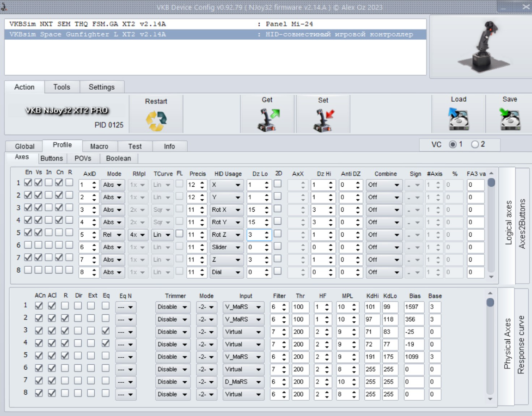This screenshot has height=416, width=532.
Task: Select VC radio option 1
Action: coord(453,145)
